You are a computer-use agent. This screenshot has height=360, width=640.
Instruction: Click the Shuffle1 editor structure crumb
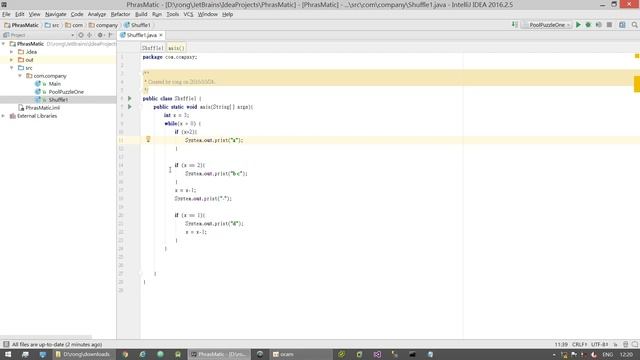[153, 48]
